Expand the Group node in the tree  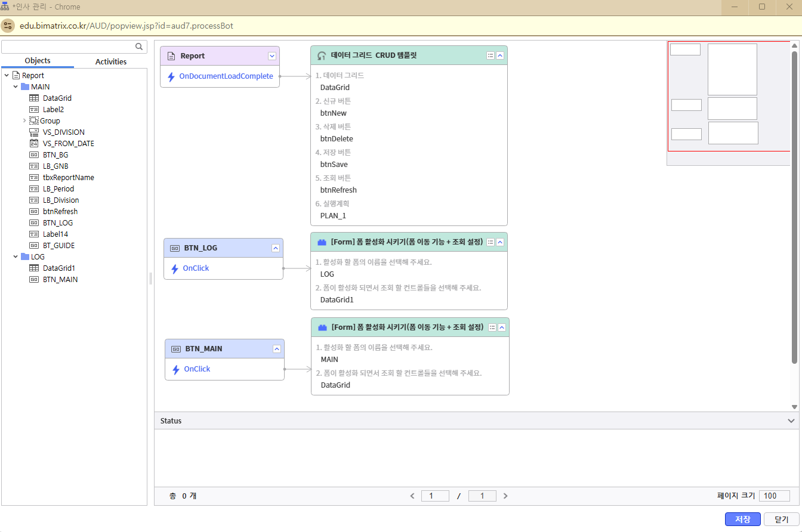tap(24, 120)
